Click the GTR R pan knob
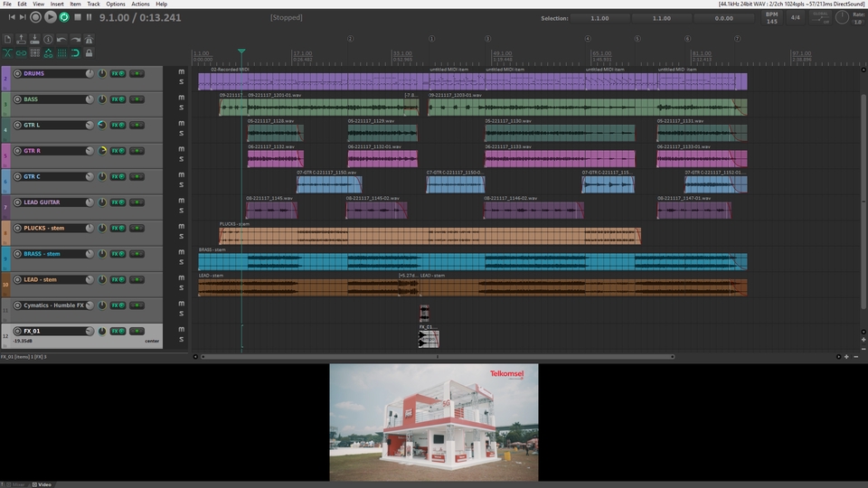 (x=102, y=151)
